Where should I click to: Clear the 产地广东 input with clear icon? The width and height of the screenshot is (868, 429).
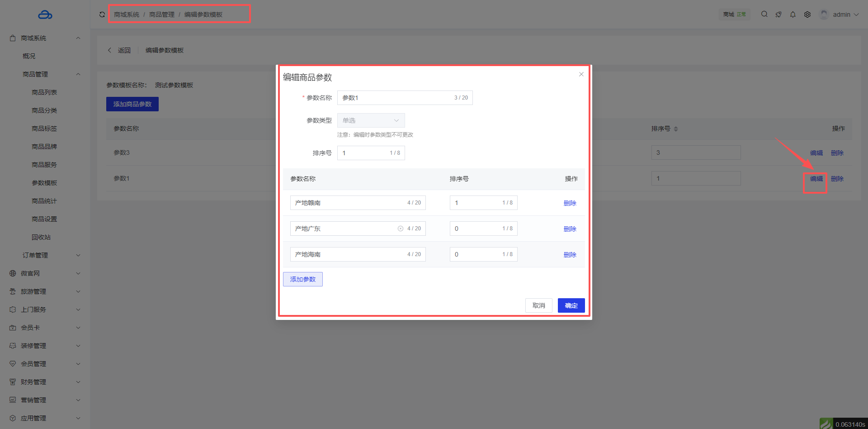[x=401, y=229]
